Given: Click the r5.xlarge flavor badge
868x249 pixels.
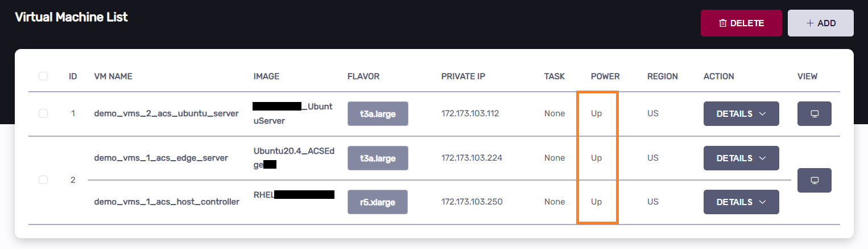Looking at the screenshot, I should pyautogui.click(x=377, y=202).
